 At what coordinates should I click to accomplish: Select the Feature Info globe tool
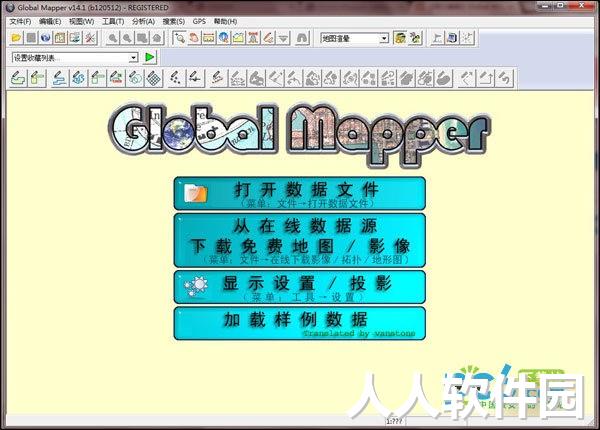[224, 38]
